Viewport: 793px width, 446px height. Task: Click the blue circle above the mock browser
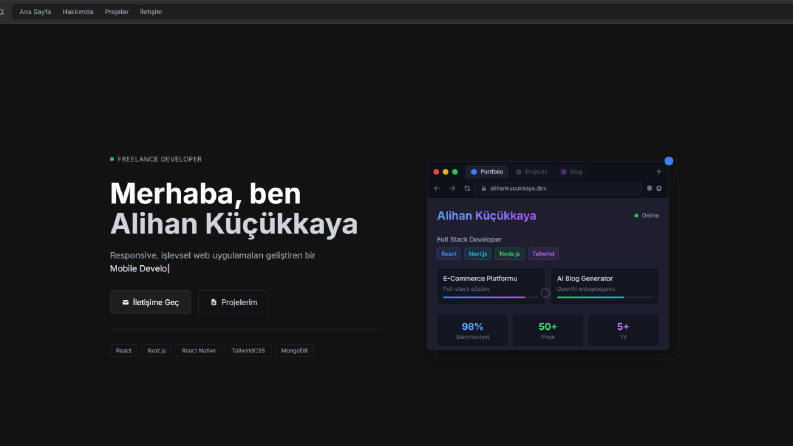(669, 161)
